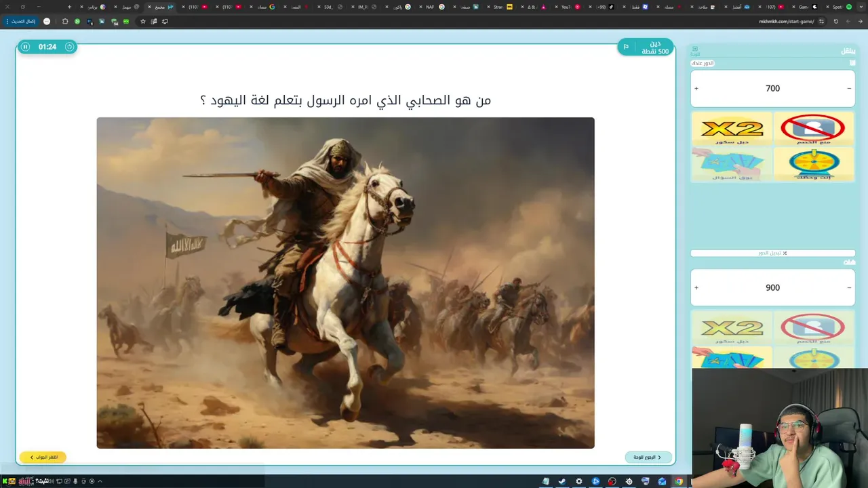Viewport: 868px width, 488px height.
Task: Click the الرجوع للوحة back-to-board button
Action: [x=648, y=457]
